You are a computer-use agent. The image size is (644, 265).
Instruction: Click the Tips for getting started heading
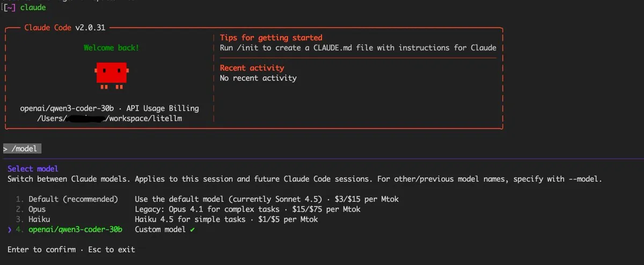point(271,38)
